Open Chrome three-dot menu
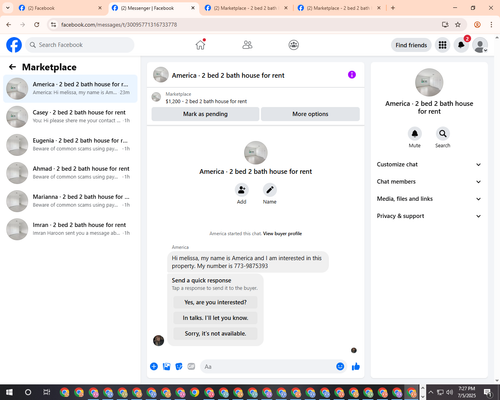This screenshot has height=400, width=500. click(x=491, y=25)
